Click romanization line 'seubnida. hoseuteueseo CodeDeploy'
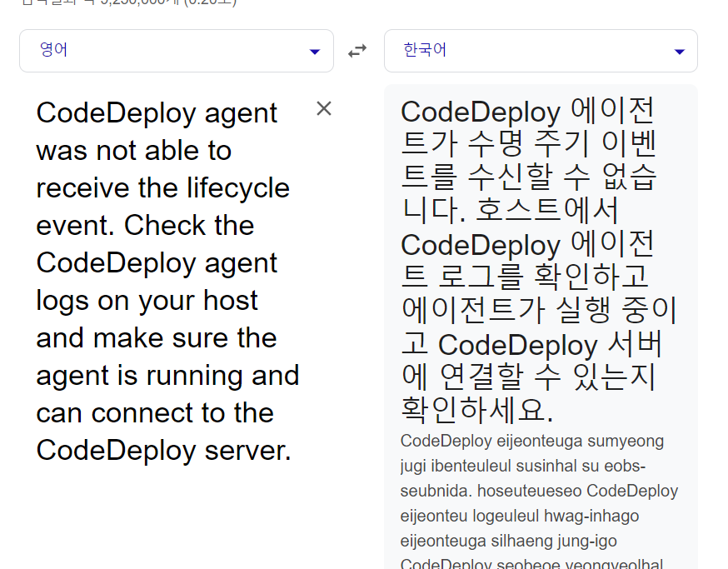The image size is (728, 569). (x=539, y=491)
